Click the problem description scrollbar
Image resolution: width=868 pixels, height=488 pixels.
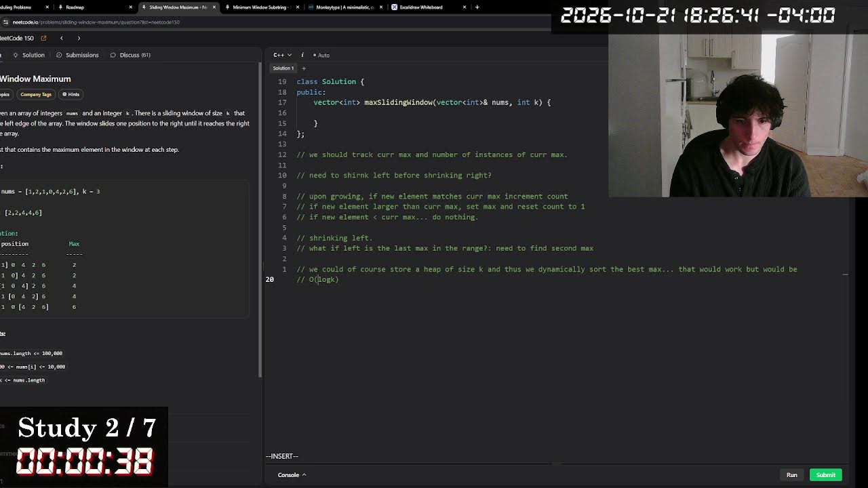tap(260, 220)
